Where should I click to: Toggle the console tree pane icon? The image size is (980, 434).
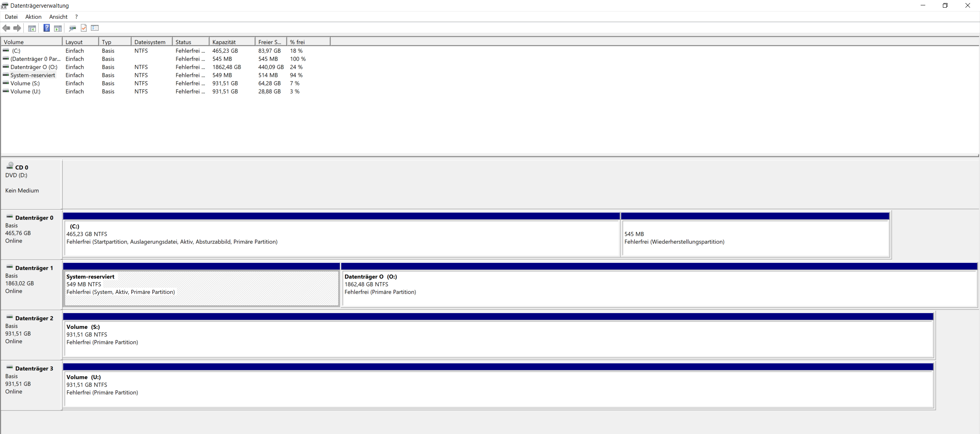tap(32, 28)
